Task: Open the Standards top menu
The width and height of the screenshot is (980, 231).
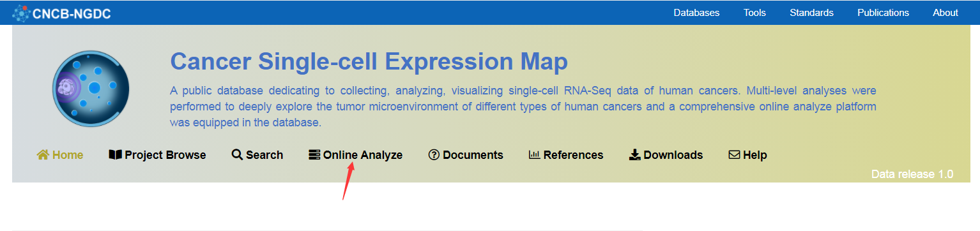Action: [x=811, y=13]
